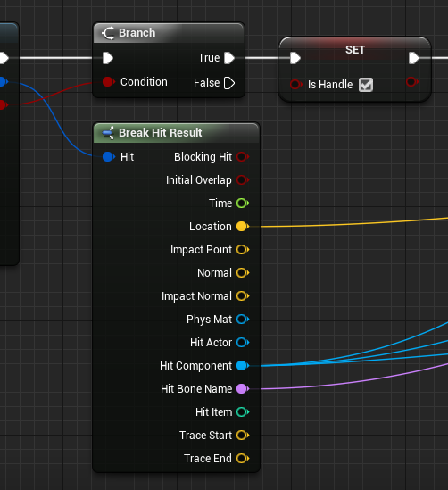Image resolution: width=448 pixels, height=490 pixels.
Task: Click the SET node's output execution pin
Action: click(414, 58)
